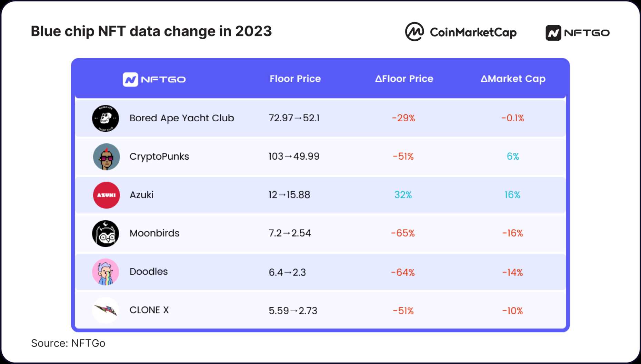641x364 pixels.
Task: Select the Doodles rainbow character icon
Action: click(106, 272)
